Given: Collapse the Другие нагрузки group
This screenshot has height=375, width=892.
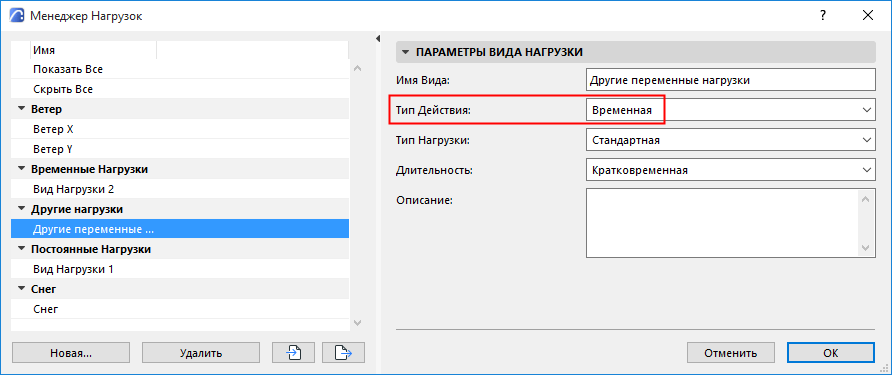Looking at the screenshot, I should pyautogui.click(x=22, y=209).
